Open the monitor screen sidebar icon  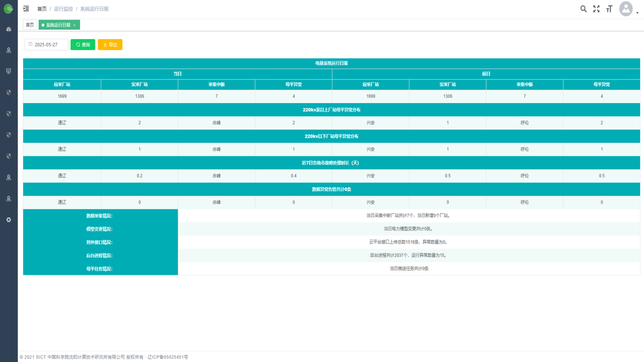(9, 71)
